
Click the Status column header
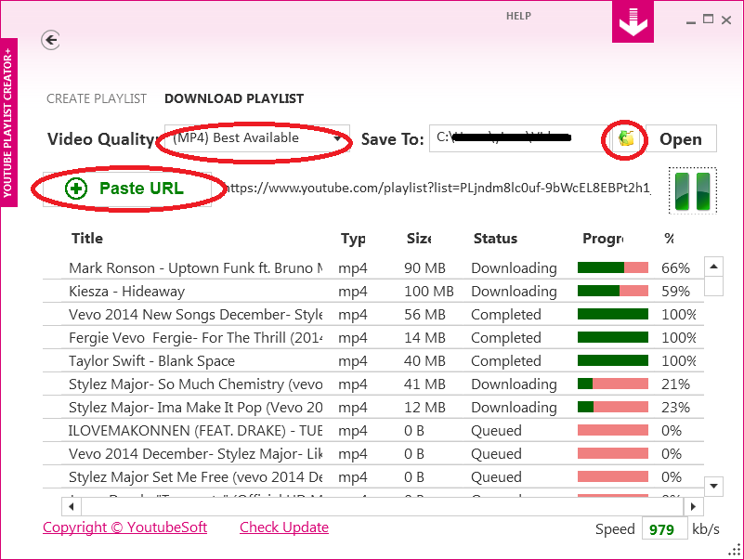[x=495, y=239]
